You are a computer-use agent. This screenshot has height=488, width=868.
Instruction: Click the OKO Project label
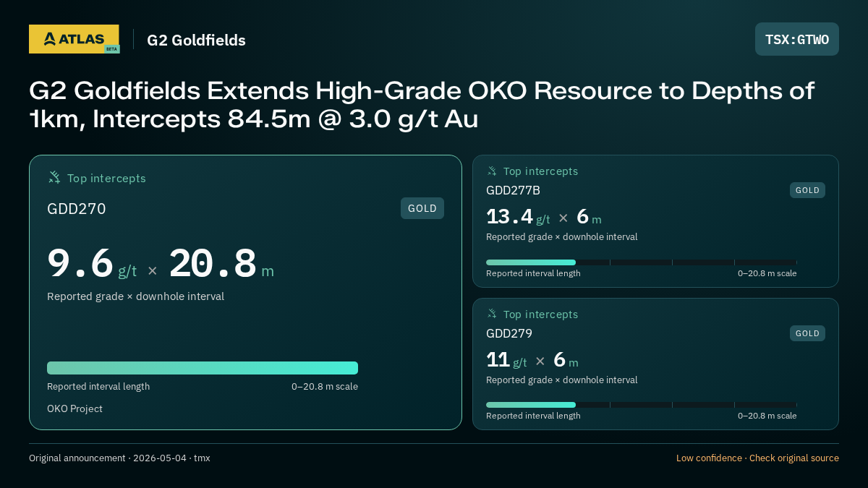tap(75, 408)
